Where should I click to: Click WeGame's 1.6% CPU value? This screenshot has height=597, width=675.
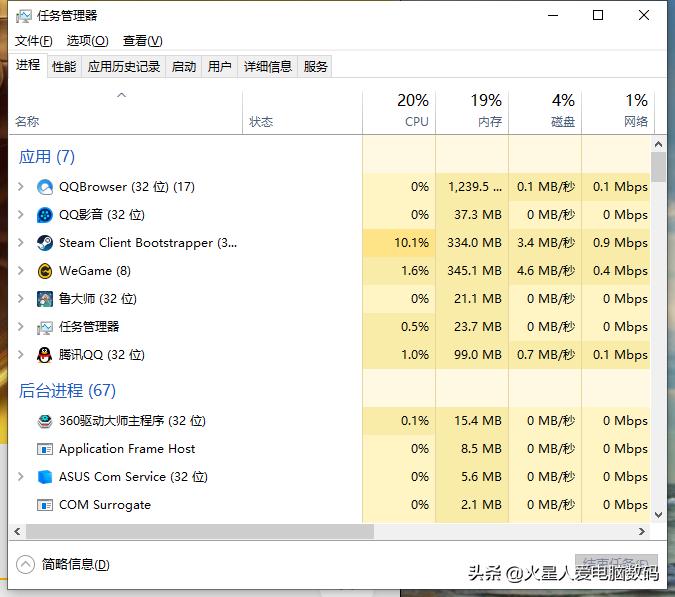pyautogui.click(x=415, y=271)
